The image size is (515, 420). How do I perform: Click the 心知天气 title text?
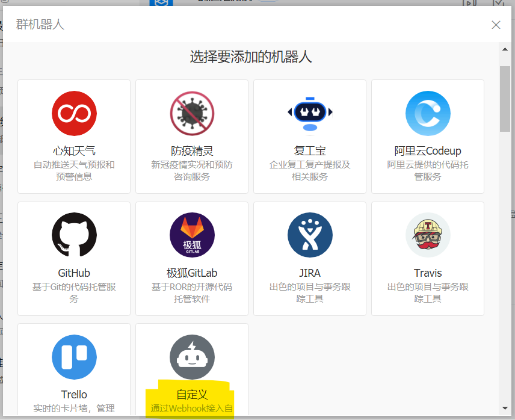tap(74, 151)
